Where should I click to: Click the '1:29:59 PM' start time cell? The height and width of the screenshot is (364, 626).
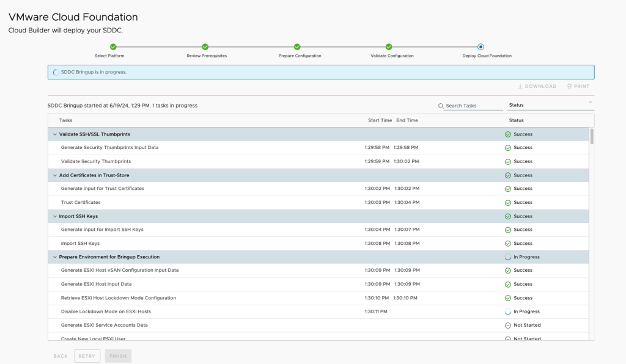[x=377, y=161]
